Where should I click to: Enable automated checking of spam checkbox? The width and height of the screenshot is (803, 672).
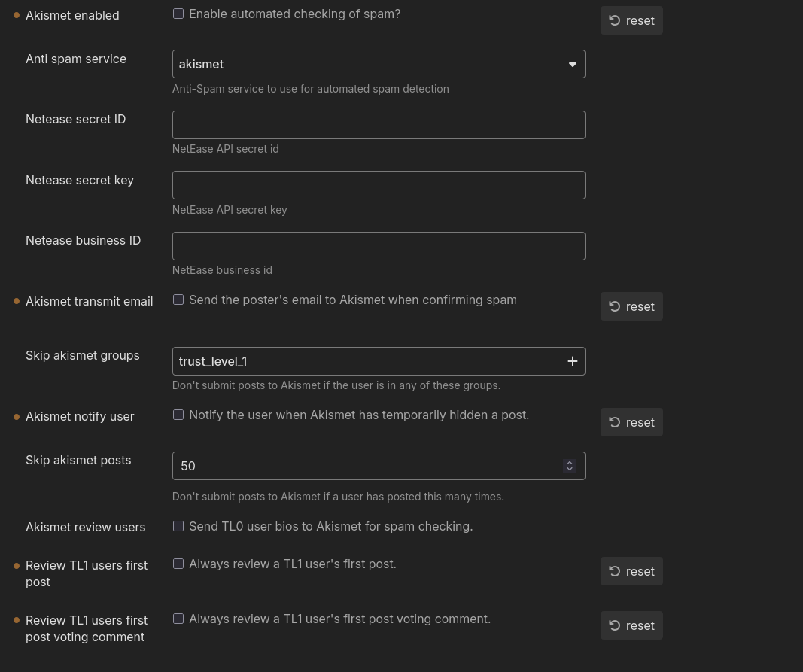click(x=178, y=14)
